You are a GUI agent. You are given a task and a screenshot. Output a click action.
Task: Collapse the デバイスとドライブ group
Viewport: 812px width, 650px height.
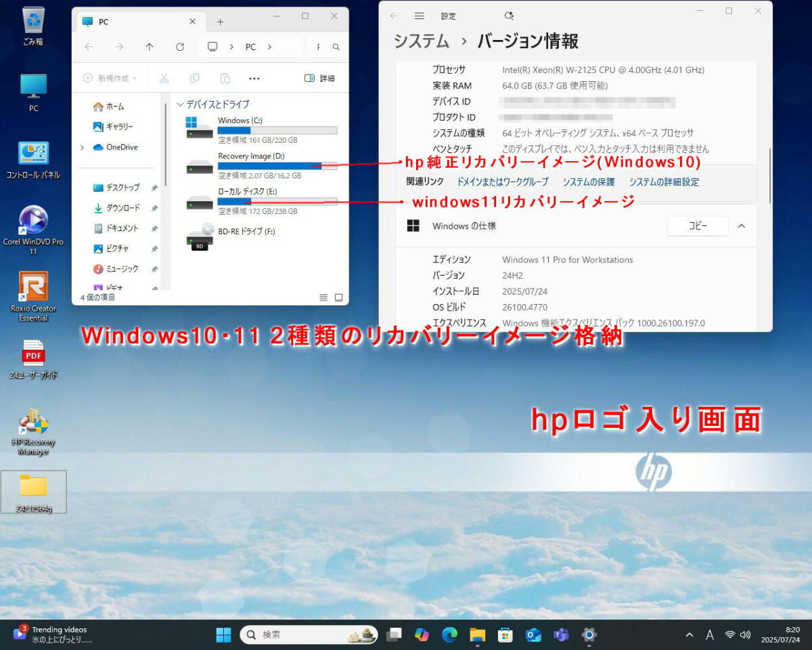180,104
